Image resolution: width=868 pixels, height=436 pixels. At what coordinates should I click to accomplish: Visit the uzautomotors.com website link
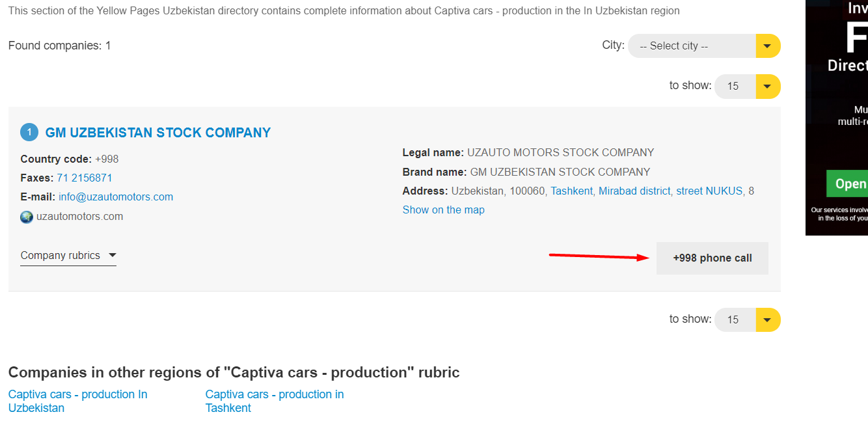[79, 217]
